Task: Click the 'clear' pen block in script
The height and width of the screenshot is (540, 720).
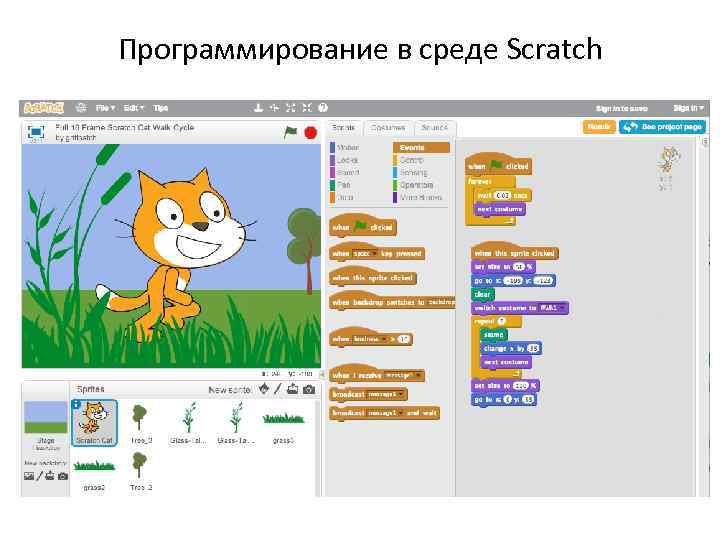Action: click(483, 294)
